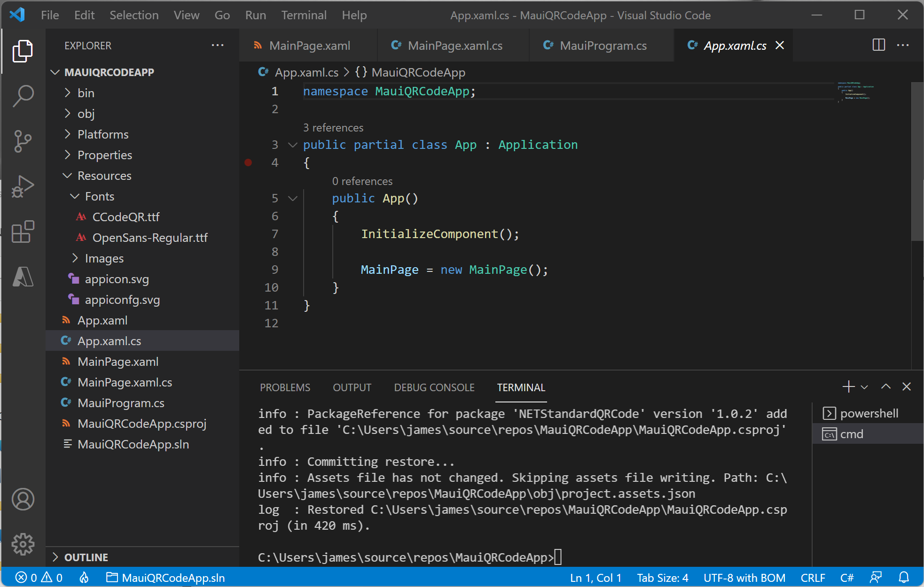Screen dimensions: 924x587
Task: Switch to the PROBLEMS panel tab
Action: pyautogui.click(x=285, y=387)
